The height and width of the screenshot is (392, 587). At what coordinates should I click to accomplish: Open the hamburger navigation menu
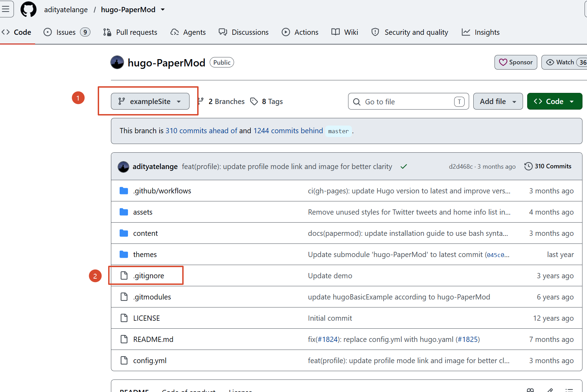pyautogui.click(x=6, y=9)
